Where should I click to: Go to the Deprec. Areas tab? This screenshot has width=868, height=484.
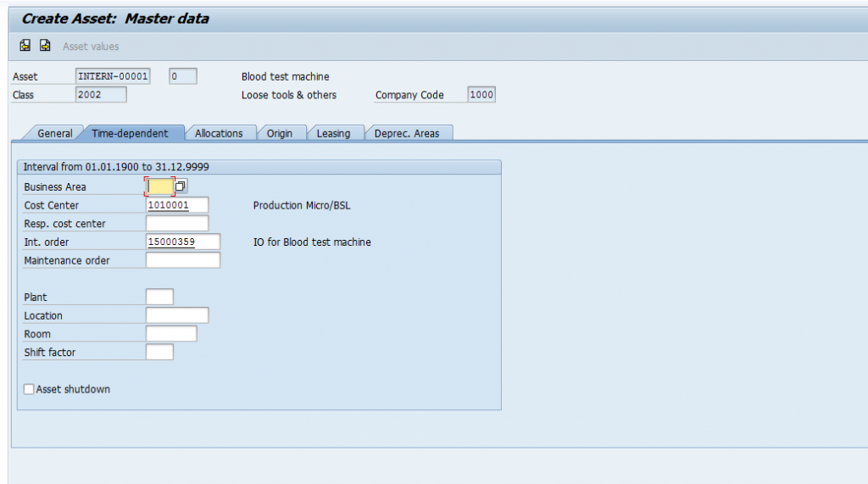(x=407, y=133)
